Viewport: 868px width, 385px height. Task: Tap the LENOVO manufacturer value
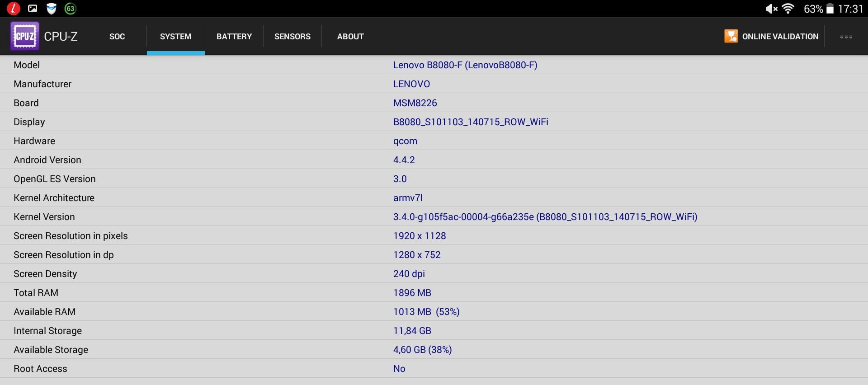pyautogui.click(x=411, y=84)
